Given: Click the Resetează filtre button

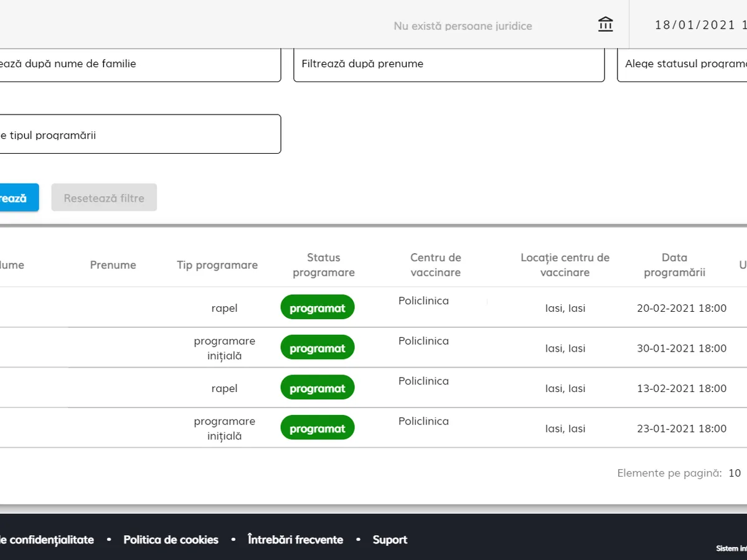Looking at the screenshot, I should [104, 198].
